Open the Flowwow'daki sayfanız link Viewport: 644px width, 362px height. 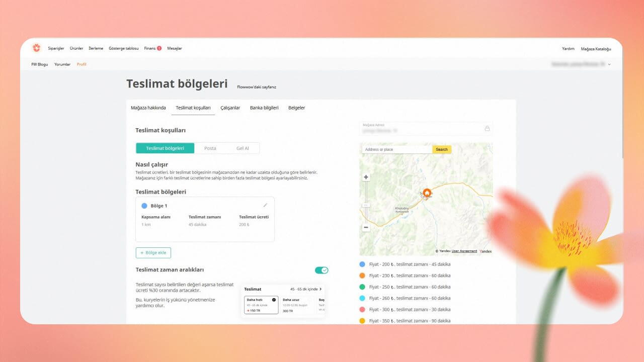click(257, 87)
